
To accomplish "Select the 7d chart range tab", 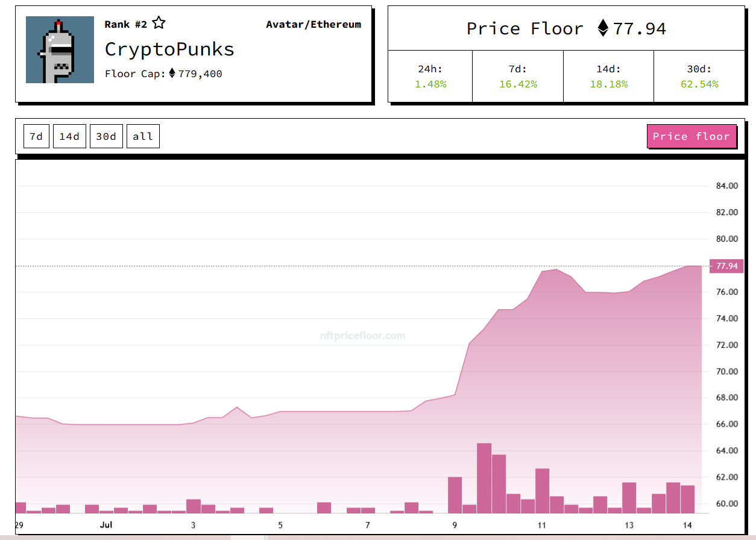I will point(36,136).
